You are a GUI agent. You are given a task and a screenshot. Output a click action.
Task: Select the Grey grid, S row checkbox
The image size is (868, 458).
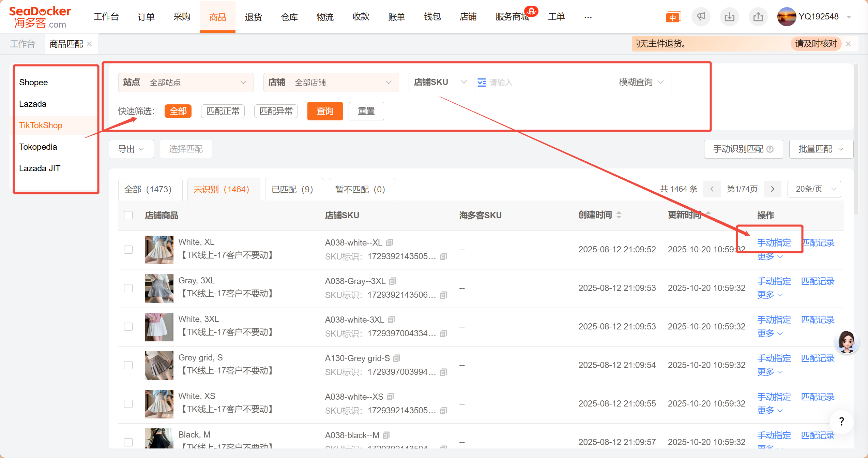point(128,365)
